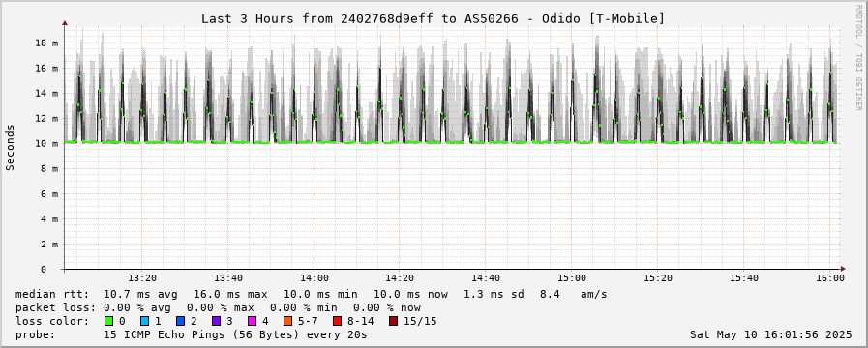Viewport: 868px width, 348px height.
Task: Click the dark red 15/15 loss swatch
Action: click(x=393, y=321)
